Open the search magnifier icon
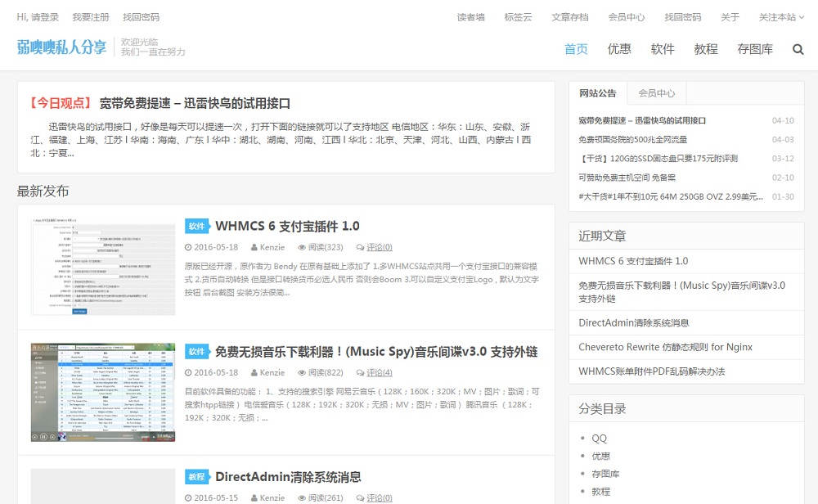Image resolution: width=818 pixels, height=504 pixels. pyautogui.click(x=798, y=49)
